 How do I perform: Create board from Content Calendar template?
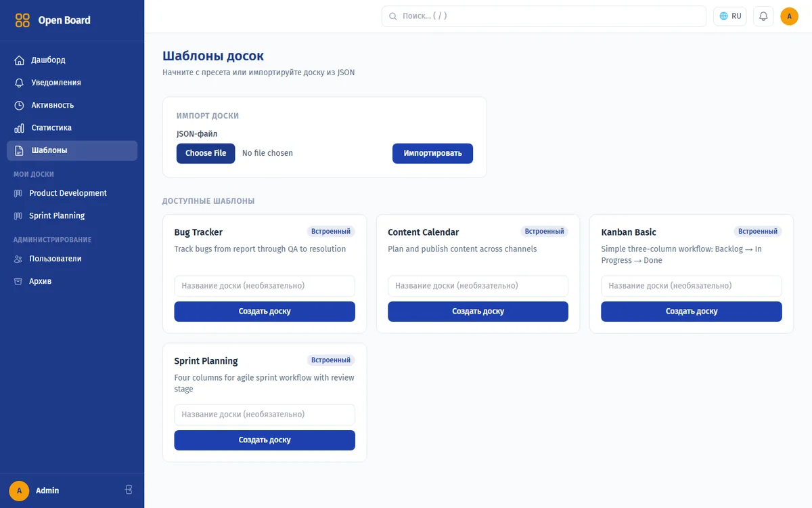click(478, 312)
